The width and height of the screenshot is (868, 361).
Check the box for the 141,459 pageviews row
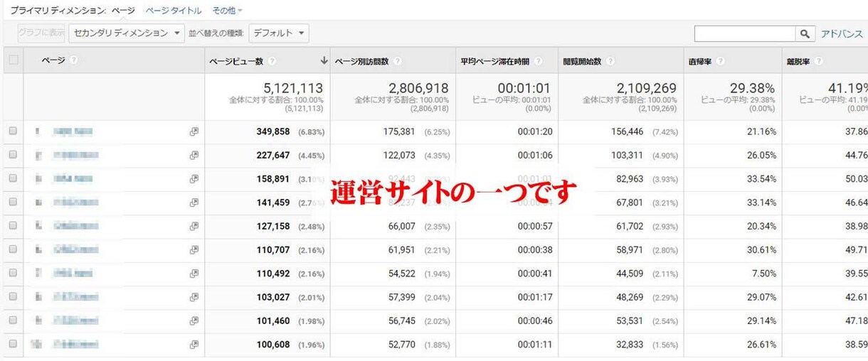click(13, 203)
